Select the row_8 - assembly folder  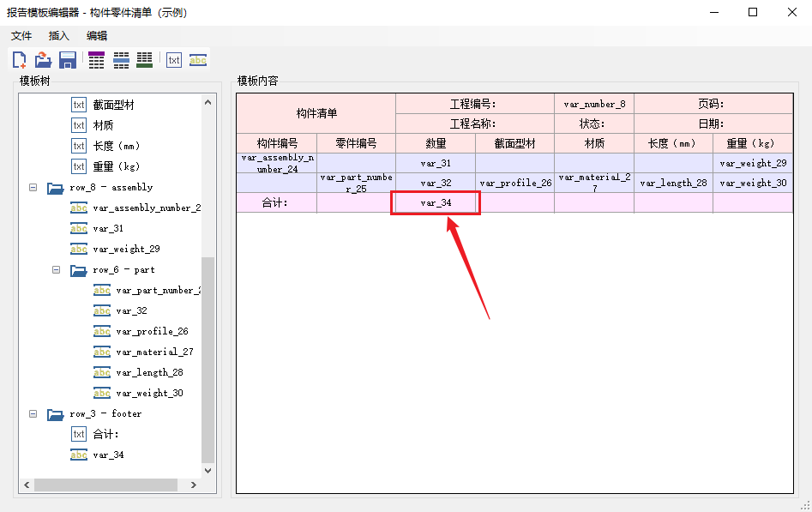[x=111, y=188]
